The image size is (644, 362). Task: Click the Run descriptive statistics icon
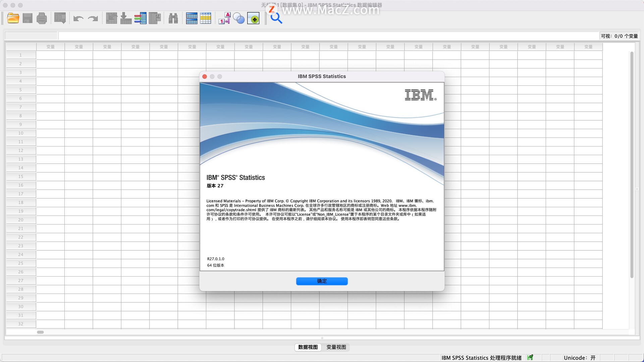click(x=155, y=18)
